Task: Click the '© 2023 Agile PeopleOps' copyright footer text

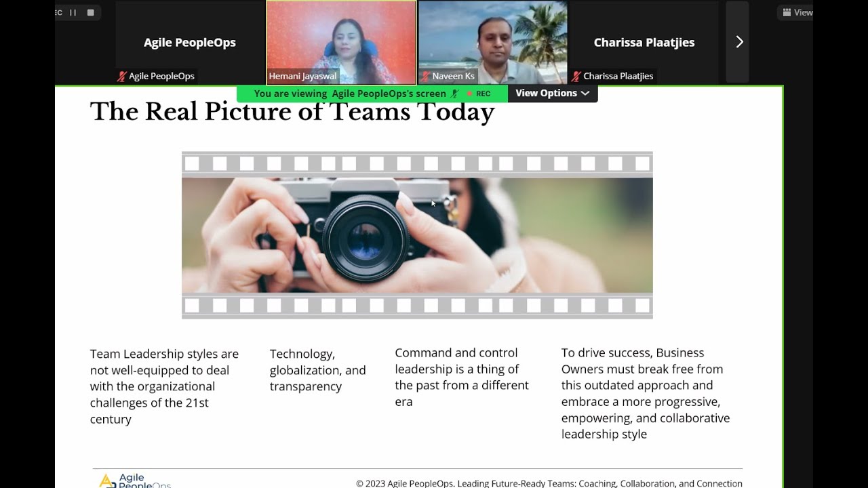Action: 549,483
